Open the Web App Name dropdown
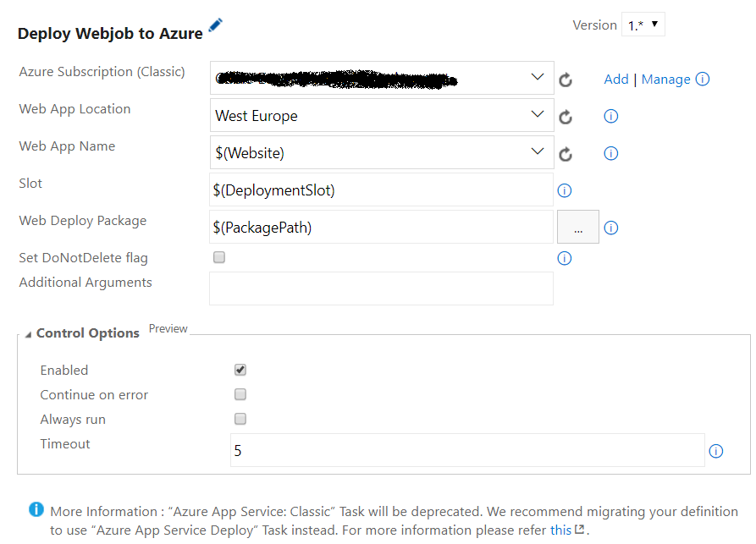The width and height of the screenshot is (756, 544). tap(382, 152)
